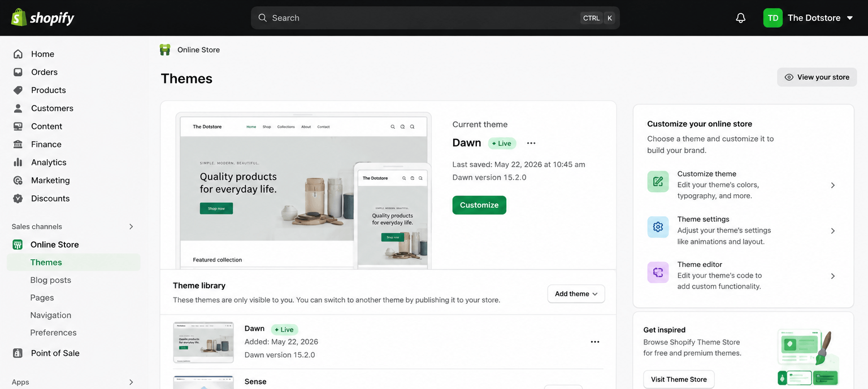
Task: Click the Dawn theme library thumbnail
Action: (203, 343)
